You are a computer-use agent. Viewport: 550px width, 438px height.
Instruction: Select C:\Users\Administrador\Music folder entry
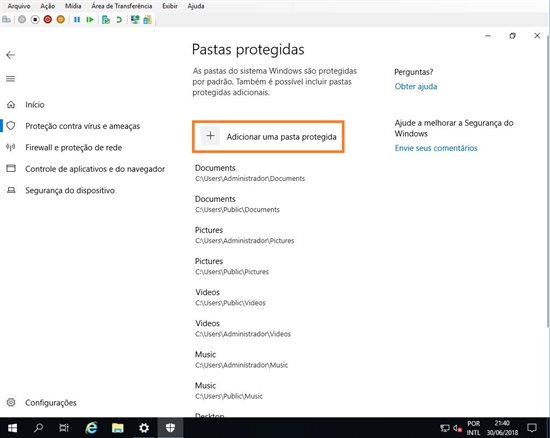click(241, 359)
